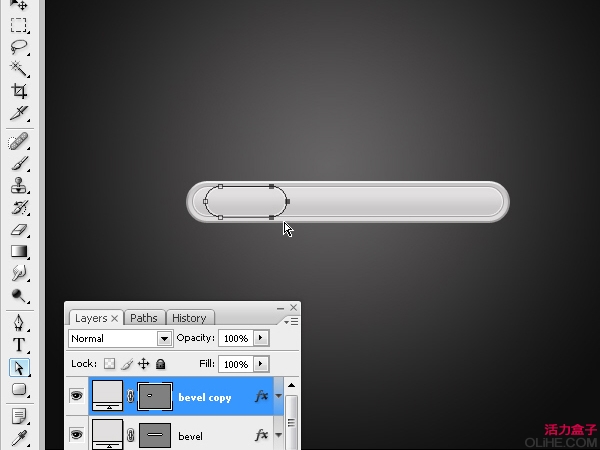Switch to the Paths tab
The height and width of the screenshot is (450, 600).
(x=144, y=318)
